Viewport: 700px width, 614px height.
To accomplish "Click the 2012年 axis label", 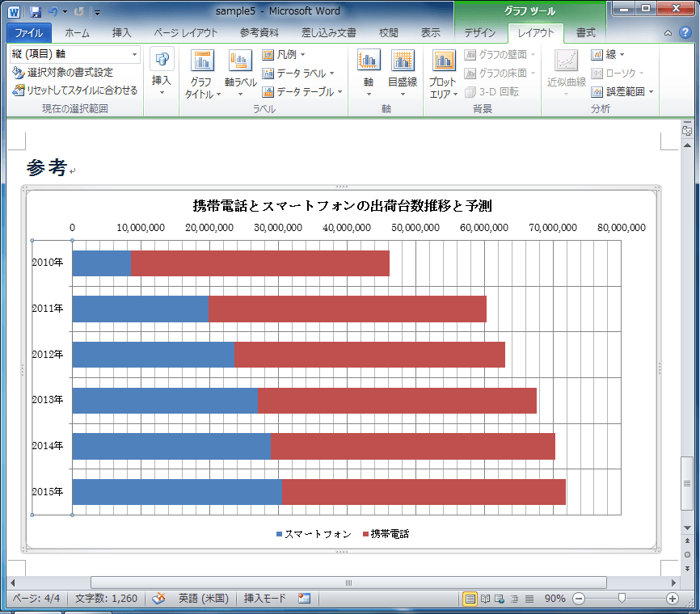I will 48,355.
